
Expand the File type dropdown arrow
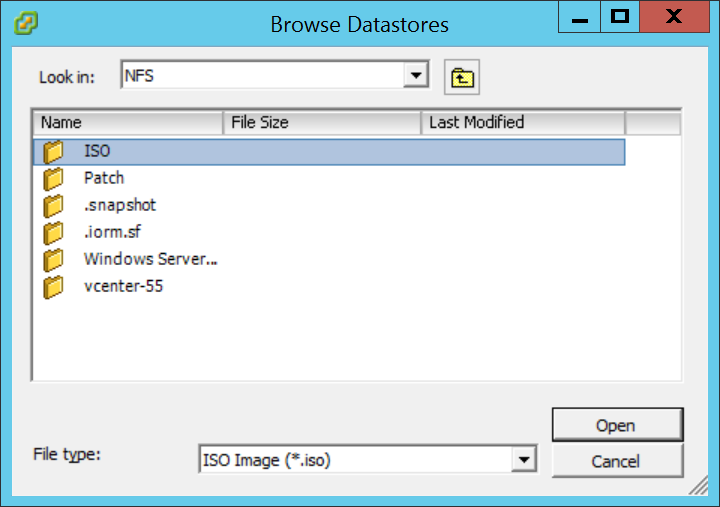tap(523, 459)
